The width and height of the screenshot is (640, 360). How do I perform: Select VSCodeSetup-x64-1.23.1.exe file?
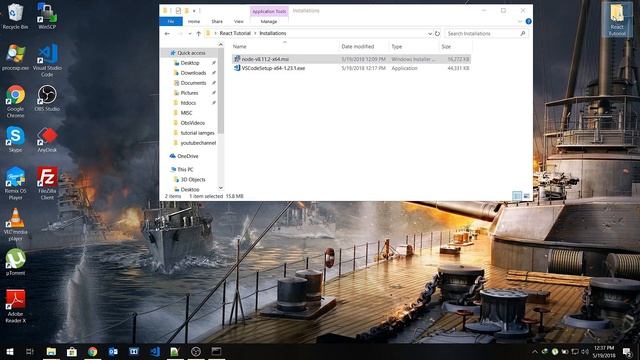pos(351,68)
